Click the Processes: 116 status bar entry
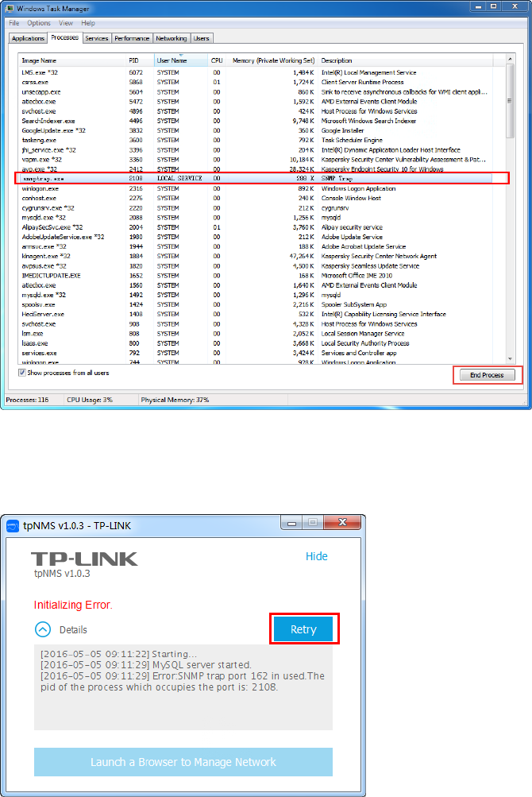 pos(28,400)
